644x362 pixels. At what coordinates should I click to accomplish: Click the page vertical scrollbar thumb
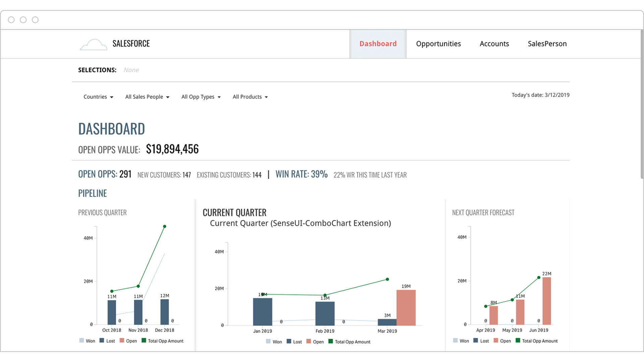pos(642,104)
